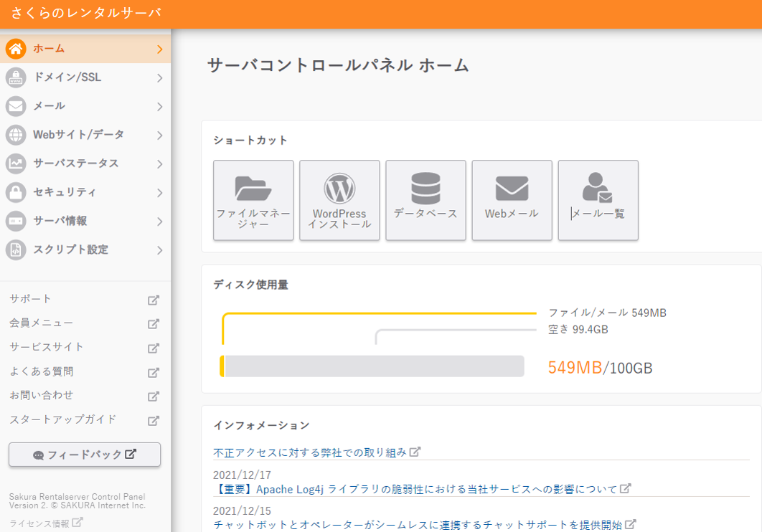
Task: Click external icon beside ライセンス情報
Action: coord(77,523)
